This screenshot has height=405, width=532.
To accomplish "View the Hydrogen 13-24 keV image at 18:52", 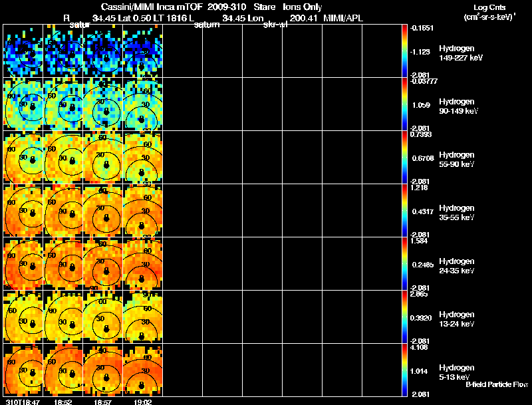I will pos(63,317).
